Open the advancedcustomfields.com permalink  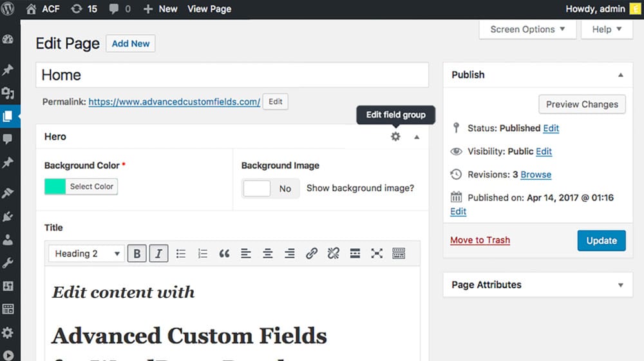pos(174,102)
